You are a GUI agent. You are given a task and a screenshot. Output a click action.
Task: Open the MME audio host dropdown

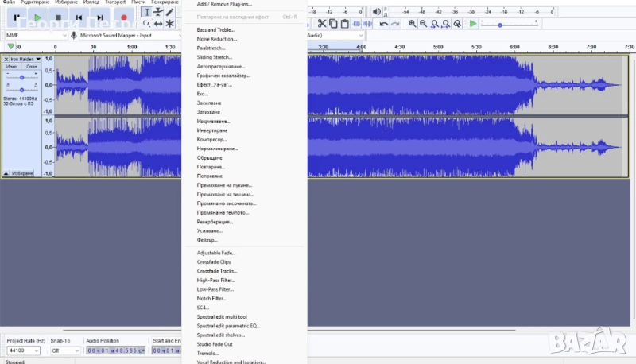point(35,35)
